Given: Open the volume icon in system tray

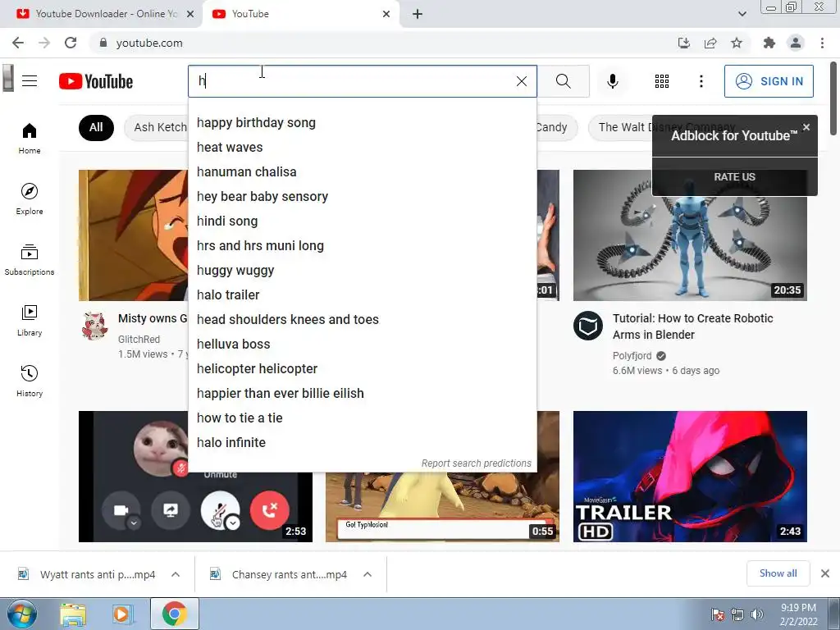Looking at the screenshot, I should [x=756, y=614].
